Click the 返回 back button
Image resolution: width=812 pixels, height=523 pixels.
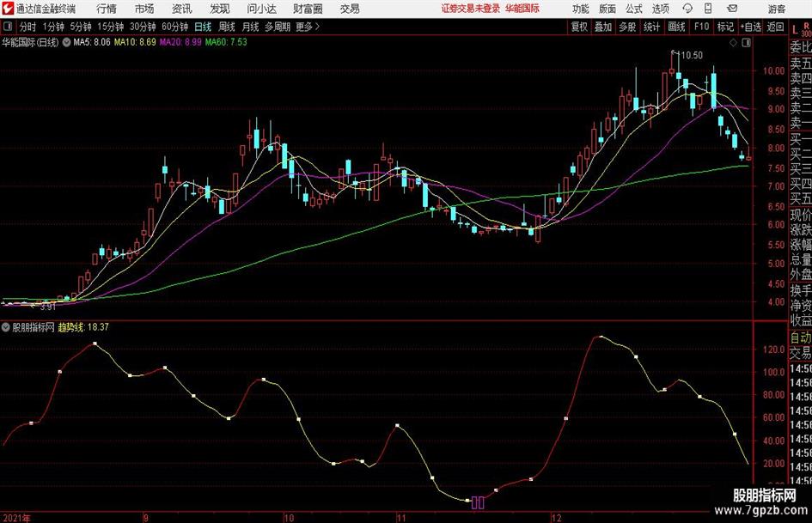click(x=775, y=27)
